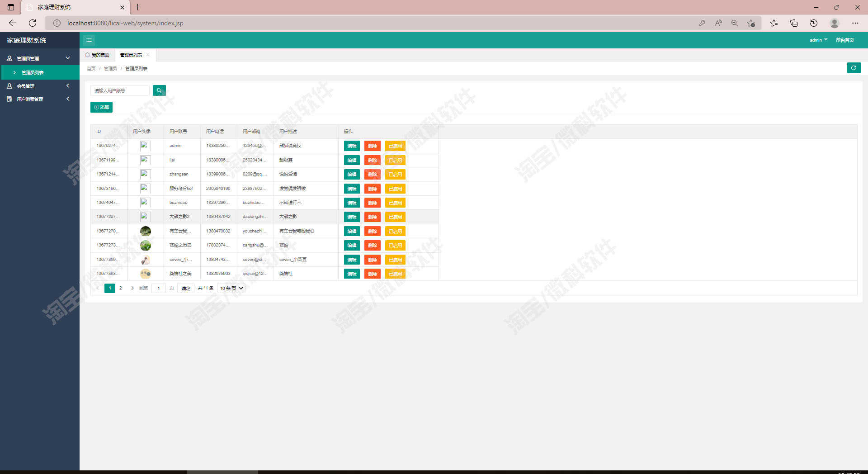Click the 用户消费管理 document icon
Viewport: 868px width, 474px height.
(x=9, y=99)
